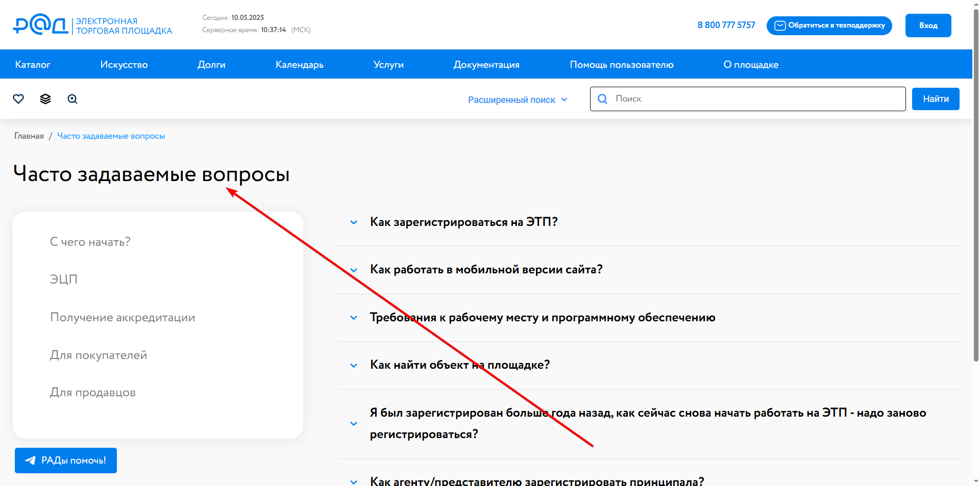Click breadcrumb Часто задаваемые вопросы
Screen dimensions: 980x486
tap(111, 136)
